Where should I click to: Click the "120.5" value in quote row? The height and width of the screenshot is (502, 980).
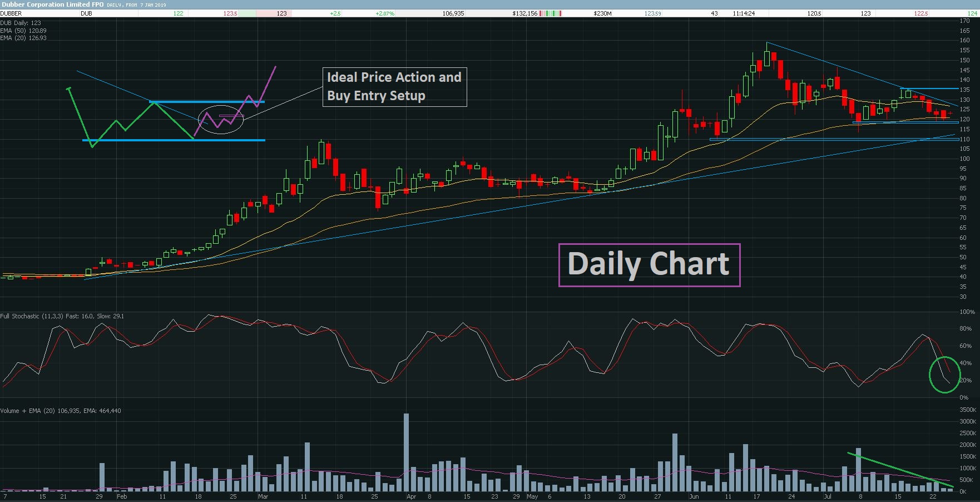coord(814,13)
